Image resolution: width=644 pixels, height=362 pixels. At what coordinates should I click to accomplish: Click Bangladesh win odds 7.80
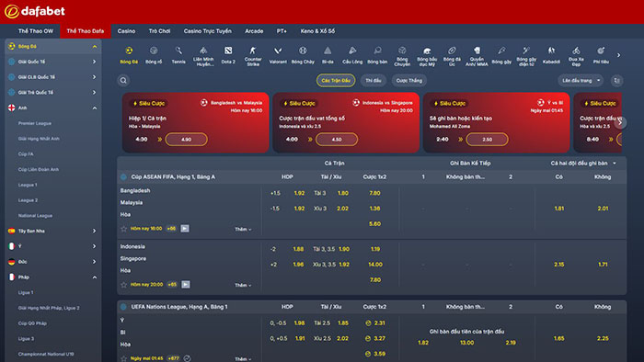(x=374, y=193)
